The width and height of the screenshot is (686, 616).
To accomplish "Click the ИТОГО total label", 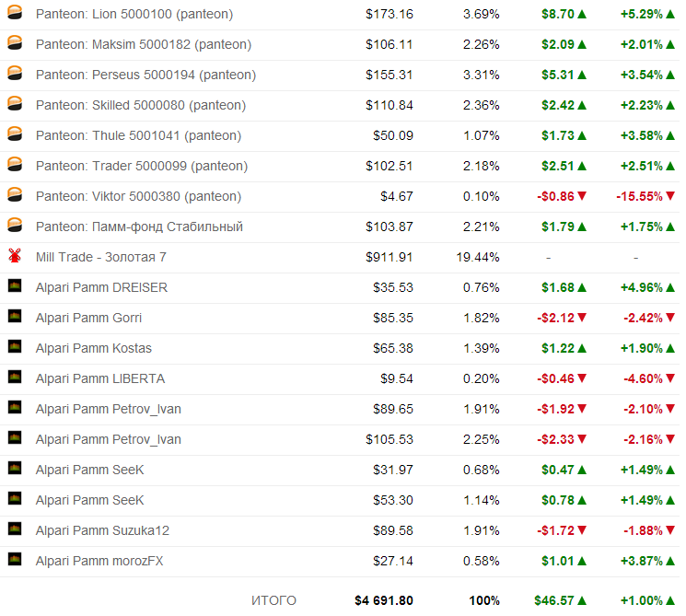I will click(273, 600).
